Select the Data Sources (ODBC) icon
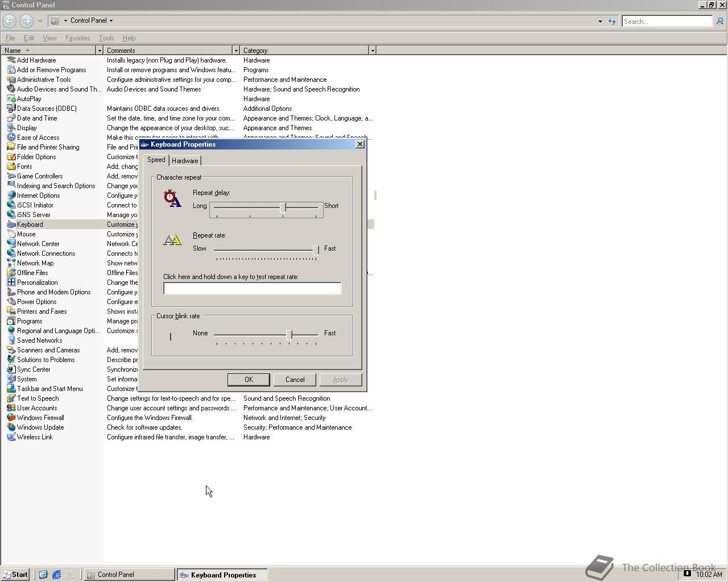Screen dimensions: 728x582 pyautogui.click(x=11, y=109)
